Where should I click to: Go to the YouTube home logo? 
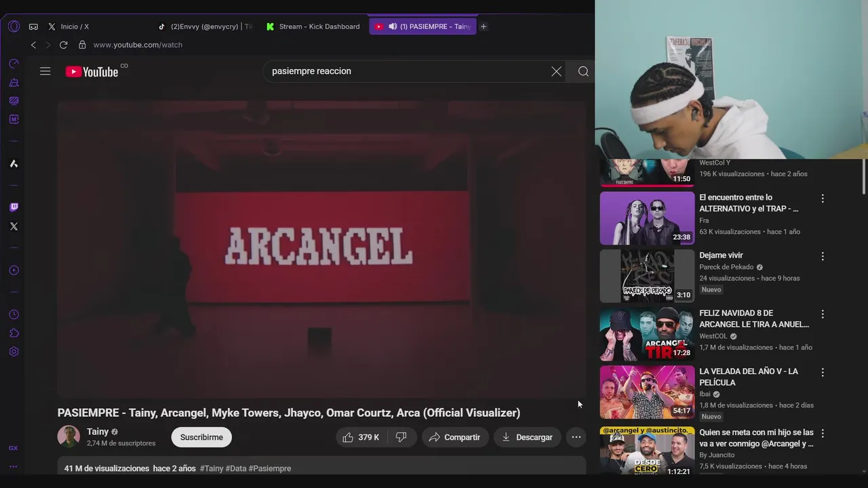click(x=92, y=71)
